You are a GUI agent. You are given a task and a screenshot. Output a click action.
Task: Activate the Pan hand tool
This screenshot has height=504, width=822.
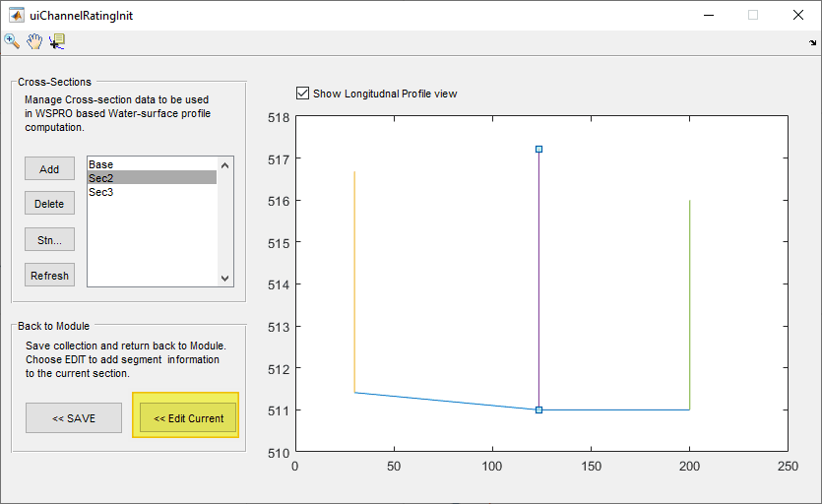(34, 41)
